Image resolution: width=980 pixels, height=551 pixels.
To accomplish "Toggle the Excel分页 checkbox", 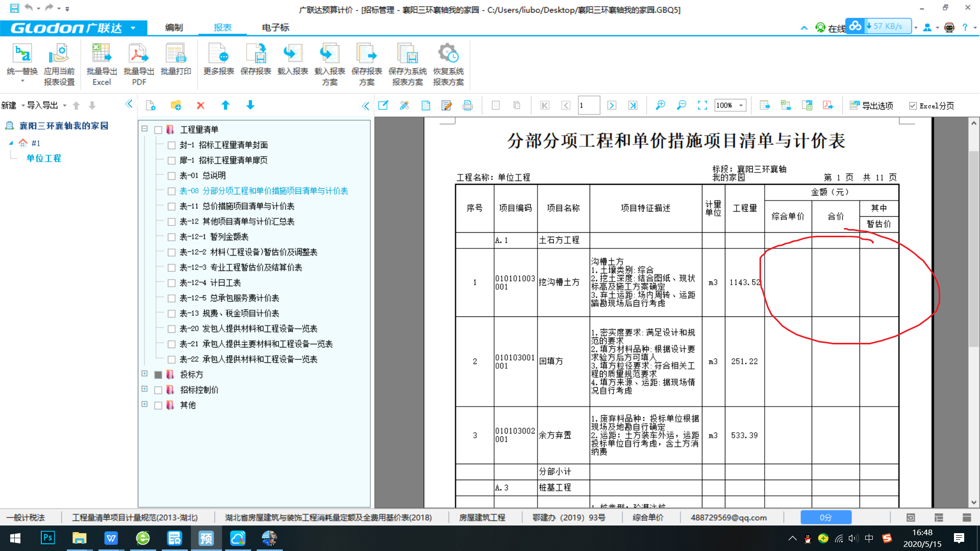I will pos(913,106).
